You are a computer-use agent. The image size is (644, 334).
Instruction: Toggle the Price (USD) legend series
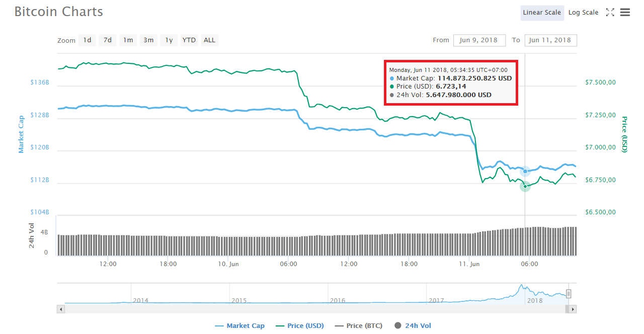pos(300,326)
